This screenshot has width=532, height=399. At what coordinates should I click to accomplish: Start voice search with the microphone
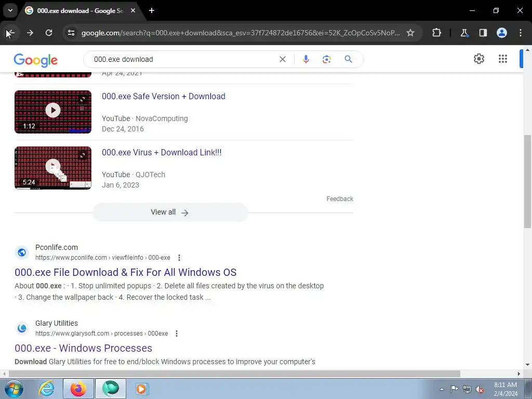coord(305,59)
